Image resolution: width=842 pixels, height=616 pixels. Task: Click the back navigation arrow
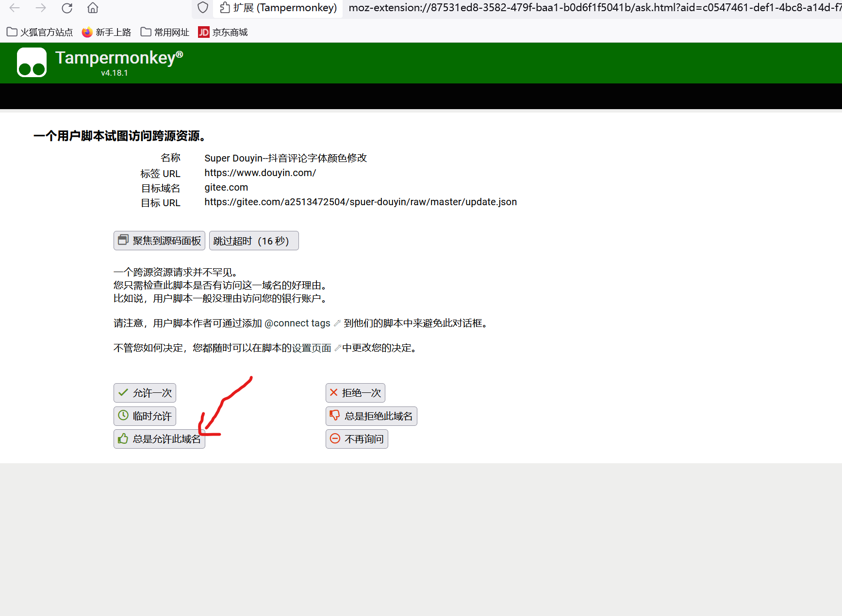(x=15, y=8)
